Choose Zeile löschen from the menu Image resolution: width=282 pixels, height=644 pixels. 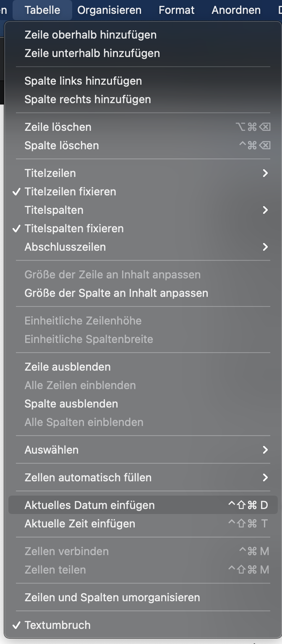tap(58, 127)
